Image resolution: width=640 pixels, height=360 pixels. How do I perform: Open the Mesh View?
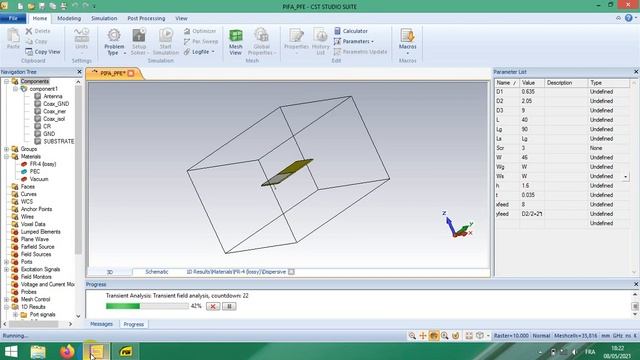coord(236,41)
